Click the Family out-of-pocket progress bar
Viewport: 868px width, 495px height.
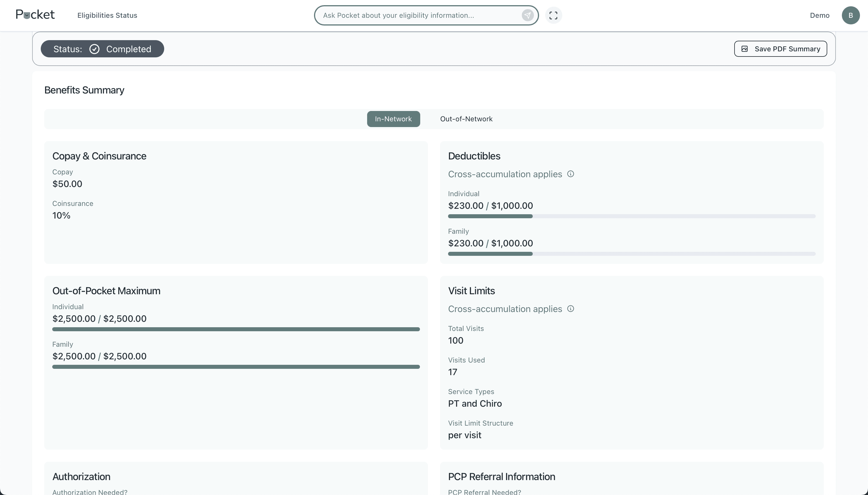[236, 367]
